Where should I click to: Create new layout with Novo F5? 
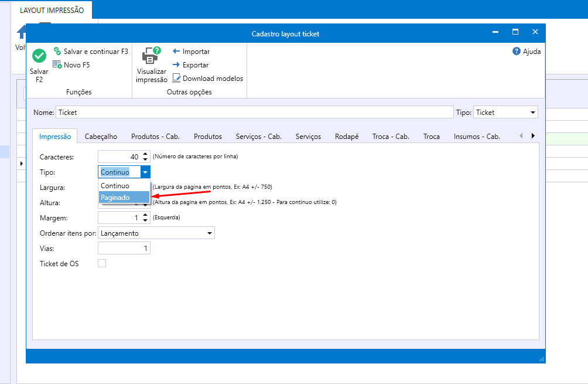click(x=57, y=65)
